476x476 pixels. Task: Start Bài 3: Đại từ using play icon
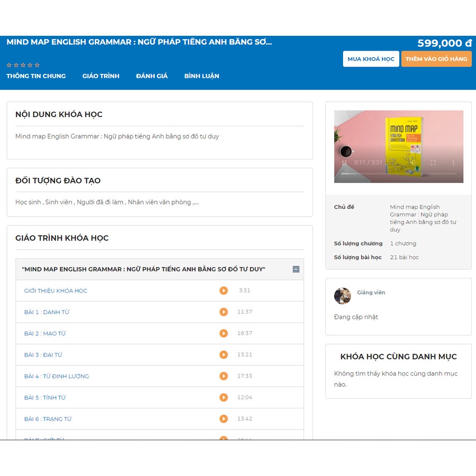click(224, 355)
